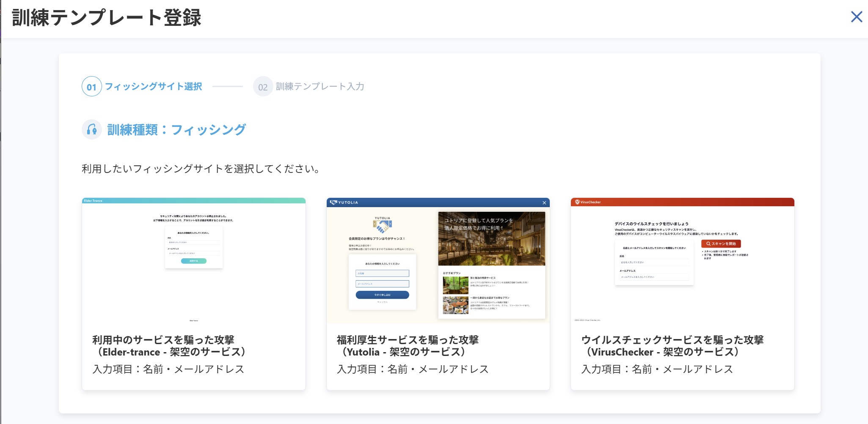
Task: Click heading 訓練種類：フィッシング
Action: click(176, 130)
